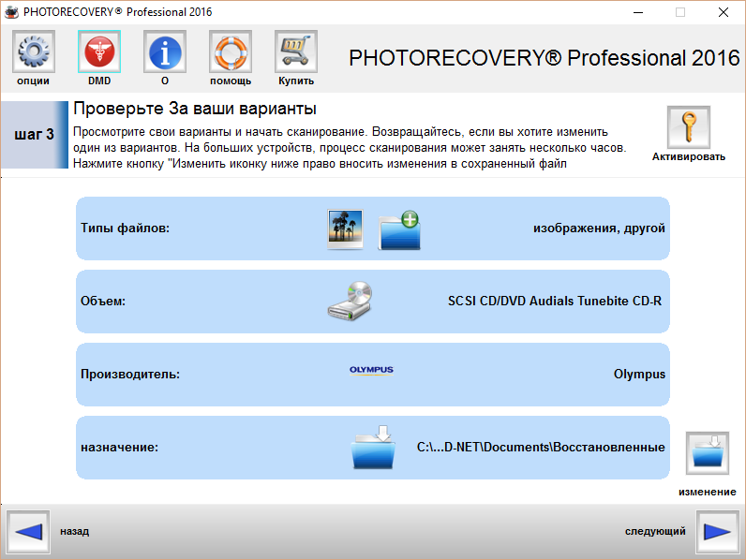Click the изменение label
Viewport: 746px width, 560px height.
(707, 492)
